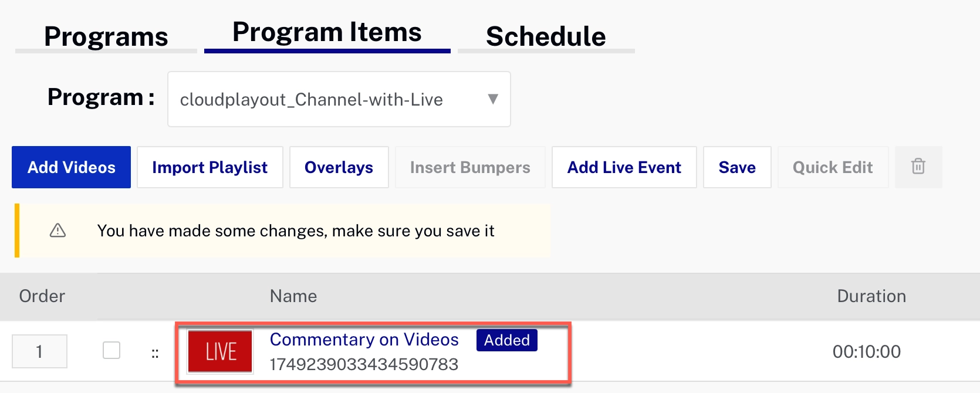The image size is (980, 393).
Task: Click the order number input field
Action: tap(39, 351)
